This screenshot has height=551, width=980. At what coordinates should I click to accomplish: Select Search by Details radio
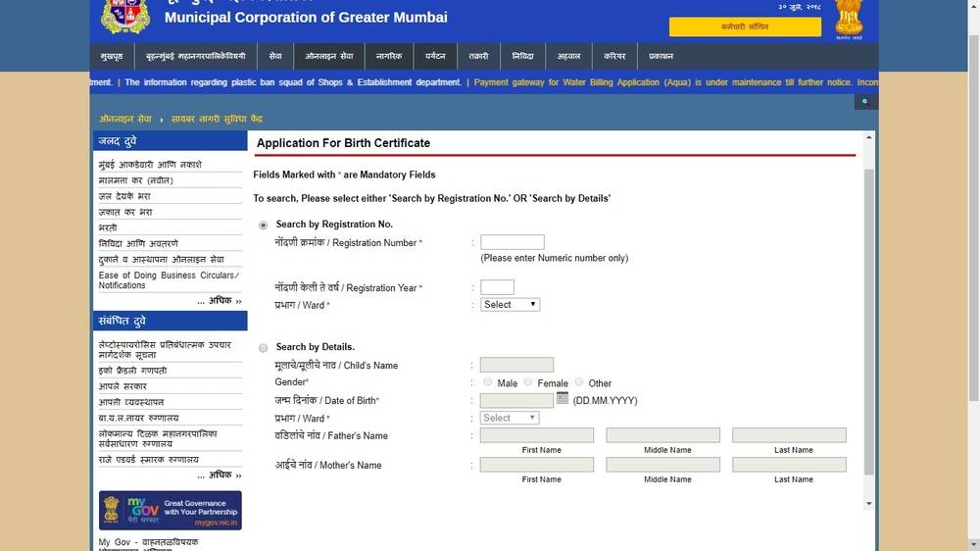click(263, 348)
